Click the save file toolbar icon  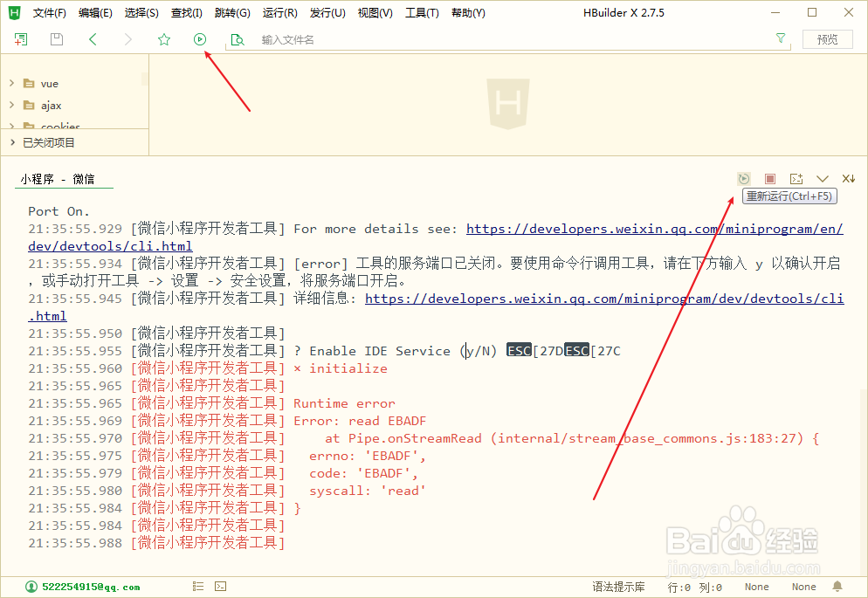[57, 39]
